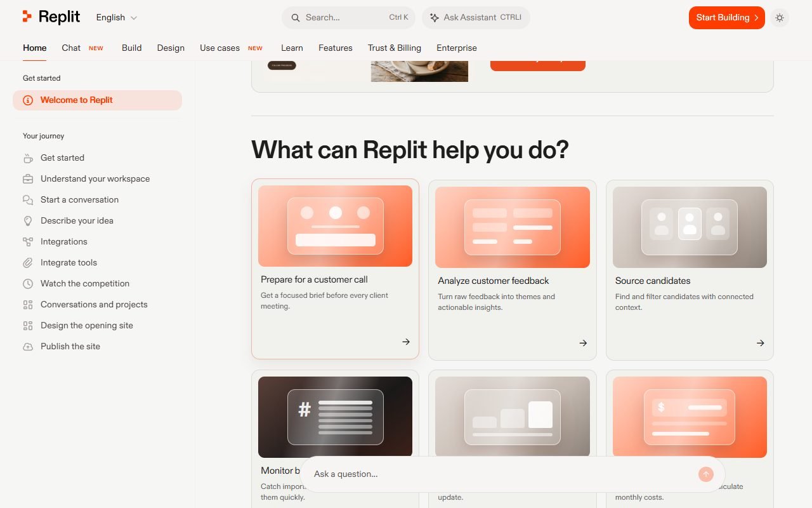The height and width of the screenshot is (508, 812).
Task: Click chat bubbles icon for Start a conversation
Action: (28, 200)
